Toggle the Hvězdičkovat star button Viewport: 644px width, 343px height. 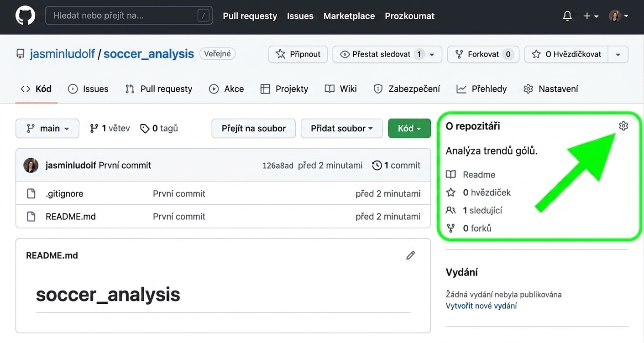(x=566, y=54)
